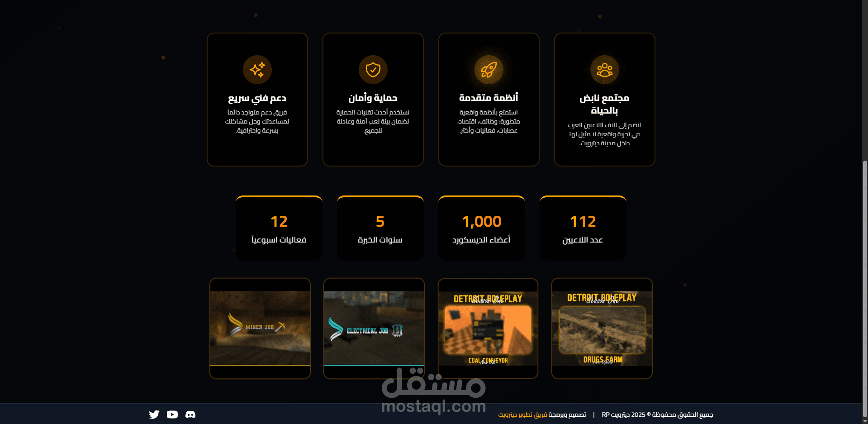Image resolution: width=868 pixels, height=424 pixels.
Task: Click the vertical page scrollbar
Action: pos(865,290)
